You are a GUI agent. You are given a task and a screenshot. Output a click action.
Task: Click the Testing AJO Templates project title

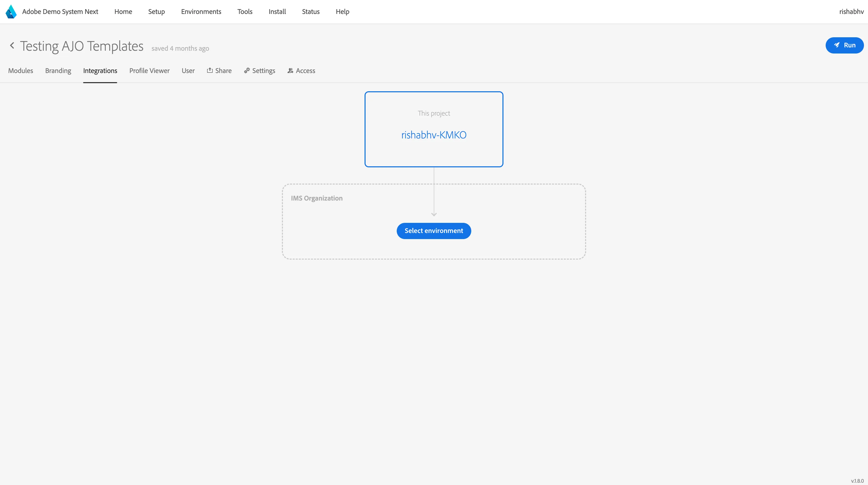pos(82,46)
